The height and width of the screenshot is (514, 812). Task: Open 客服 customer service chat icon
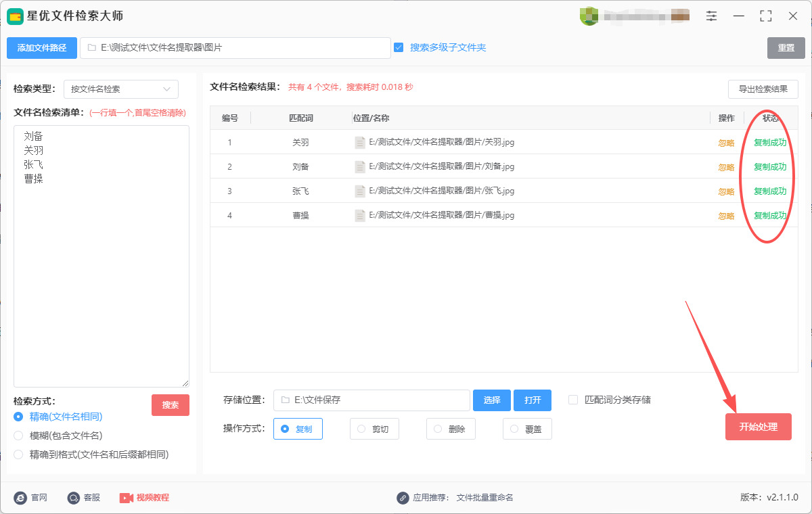click(x=74, y=498)
